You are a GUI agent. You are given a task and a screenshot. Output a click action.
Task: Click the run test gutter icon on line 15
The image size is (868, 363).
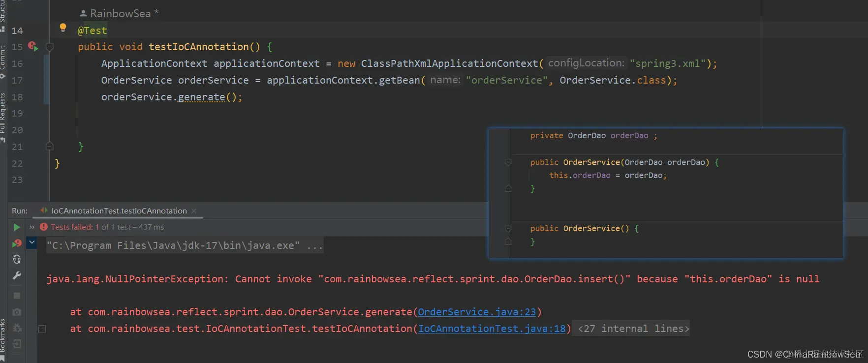[33, 46]
